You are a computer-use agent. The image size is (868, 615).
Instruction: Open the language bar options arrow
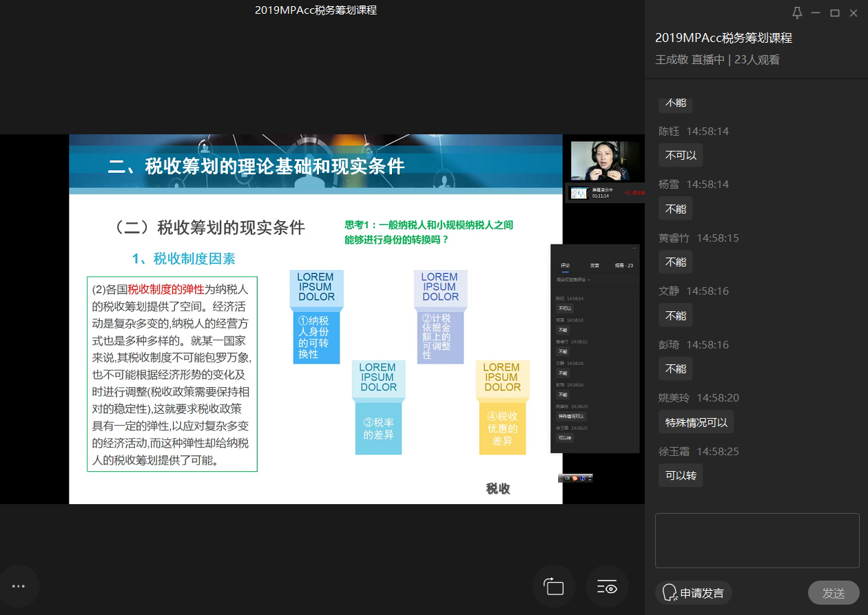coord(590,478)
